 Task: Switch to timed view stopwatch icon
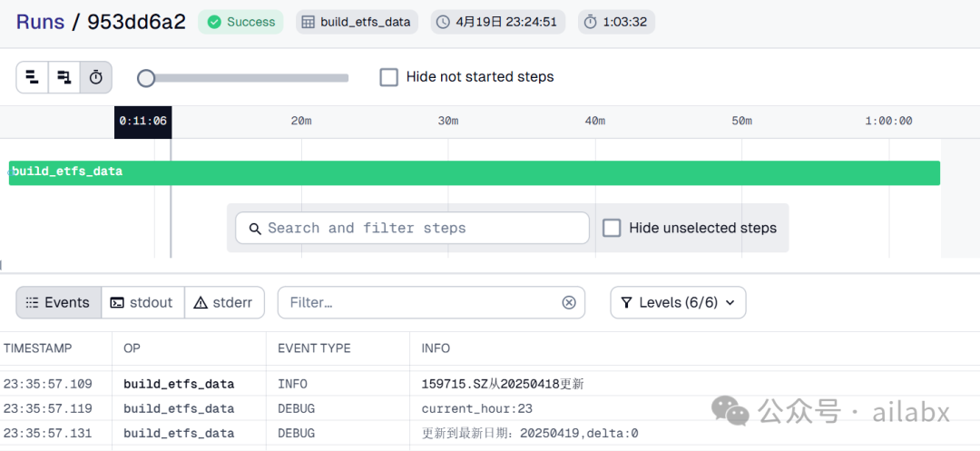pos(95,77)
